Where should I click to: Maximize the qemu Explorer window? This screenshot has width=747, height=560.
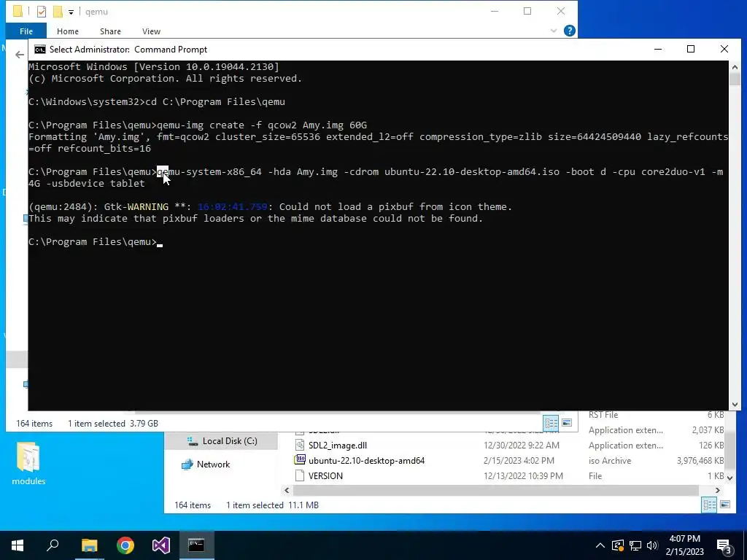pyautogui.click(x=527, y=12)
